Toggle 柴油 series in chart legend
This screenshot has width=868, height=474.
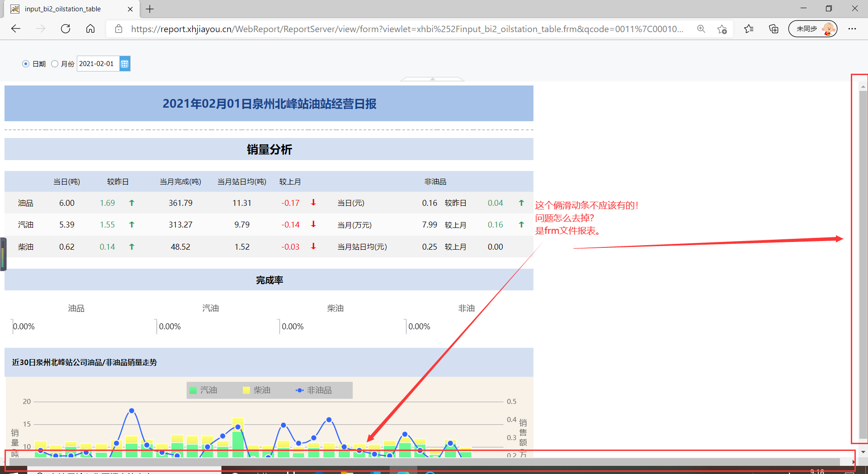(257, 390)
